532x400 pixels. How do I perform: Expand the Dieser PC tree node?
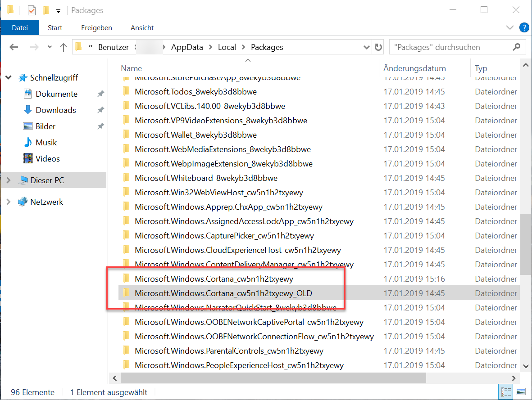point(9,180)
